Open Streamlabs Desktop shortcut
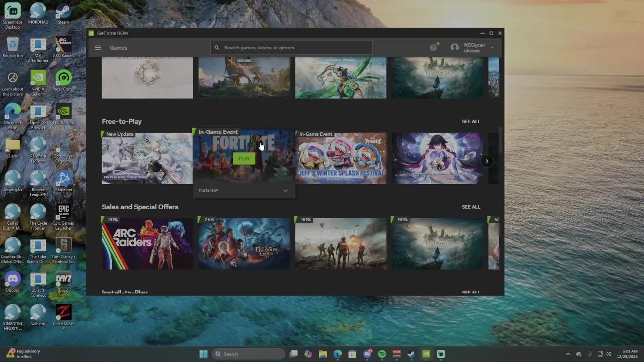The width and height of the screenshot is (644, 362). point(13,16)
